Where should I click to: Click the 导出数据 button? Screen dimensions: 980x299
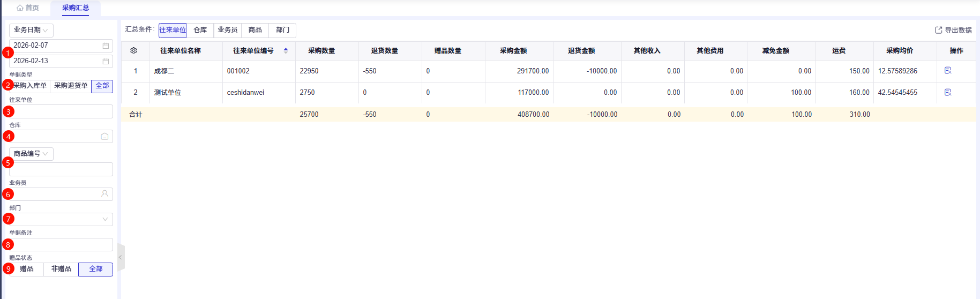point(954,30)
